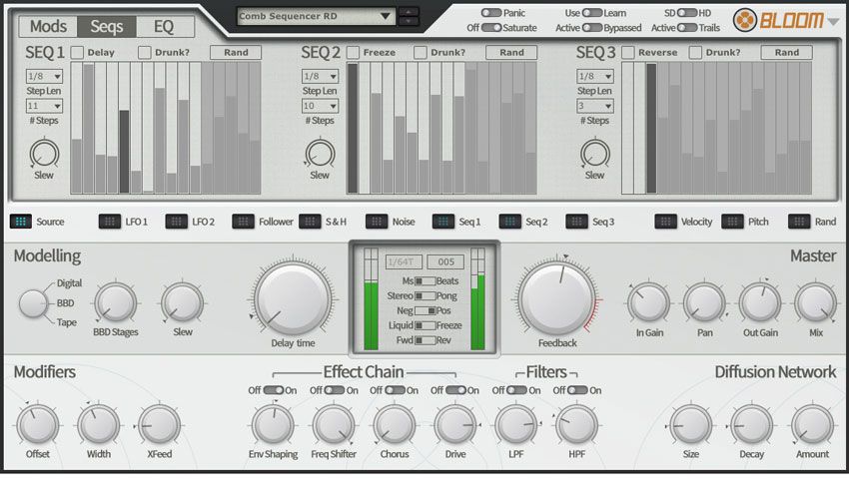Adjust the third step bar in SEQ 3
Viewport: 849px width, 504px height.
point(651,128)
